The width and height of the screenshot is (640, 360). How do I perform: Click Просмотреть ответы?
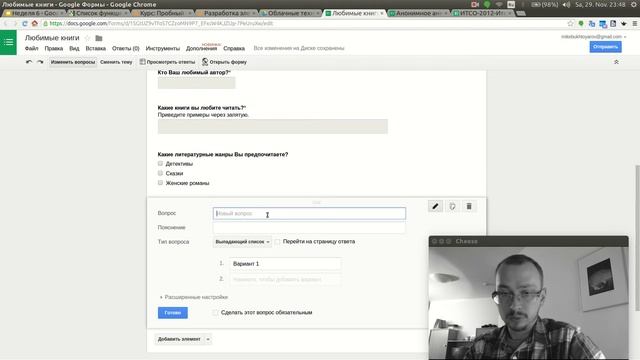click(x=167, y=62)
